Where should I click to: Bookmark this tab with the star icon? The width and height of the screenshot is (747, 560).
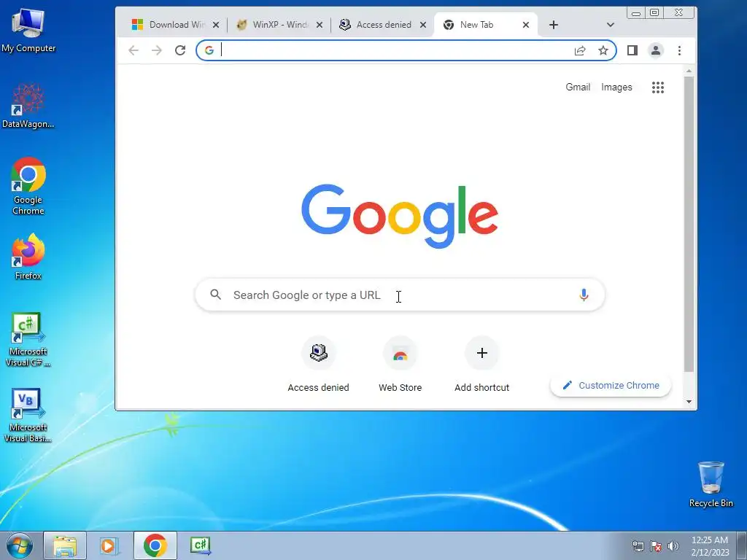pyautogui.click(x=603, y=50)
